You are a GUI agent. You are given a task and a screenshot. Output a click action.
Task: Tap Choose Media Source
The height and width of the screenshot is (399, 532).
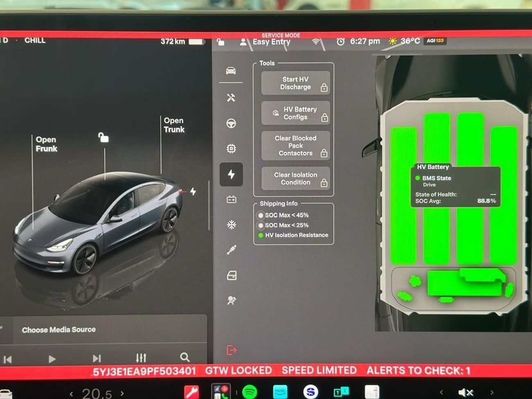click(x=59, y=330)
